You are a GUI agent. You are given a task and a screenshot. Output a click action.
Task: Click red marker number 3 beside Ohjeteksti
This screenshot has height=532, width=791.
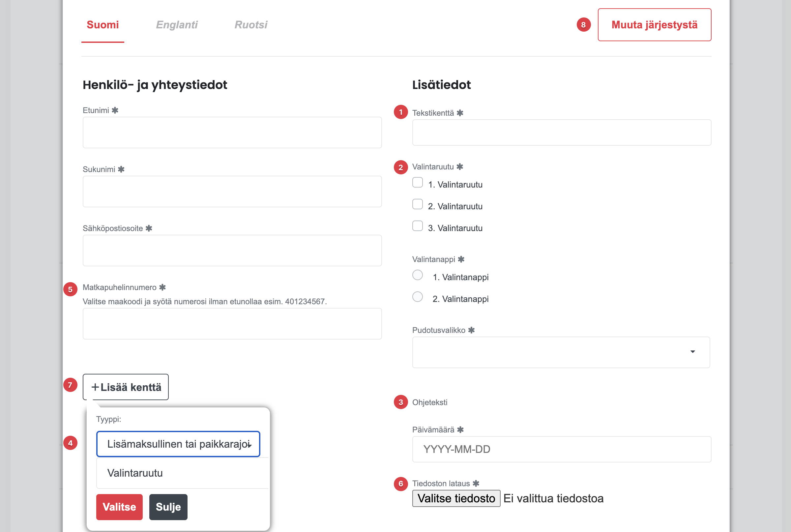tap(400, 402)
